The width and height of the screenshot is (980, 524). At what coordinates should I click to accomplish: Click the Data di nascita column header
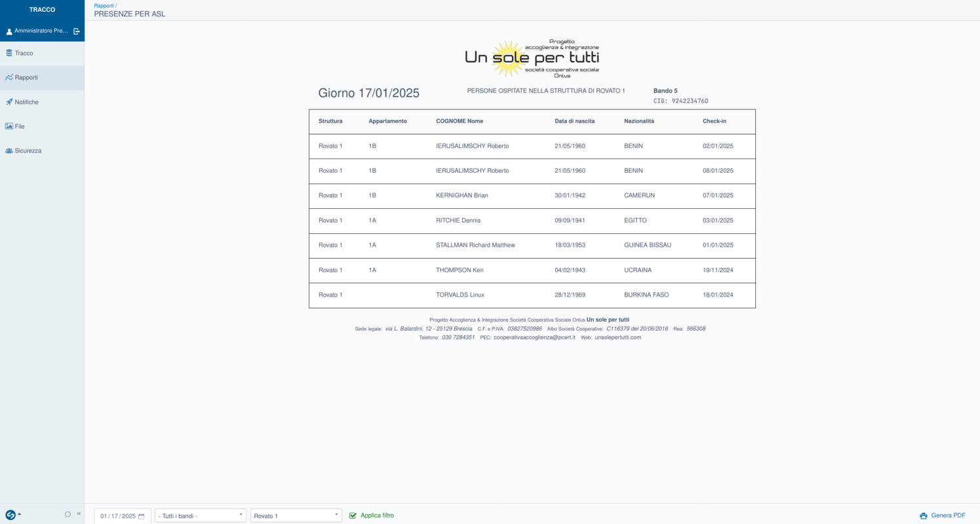(x=575, y=121)
